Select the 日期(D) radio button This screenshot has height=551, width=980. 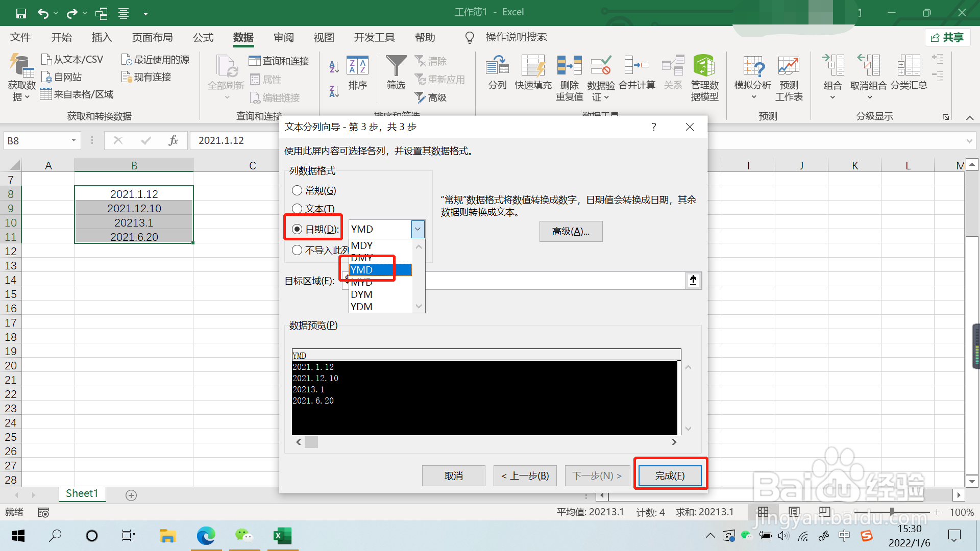pos(297,230)
